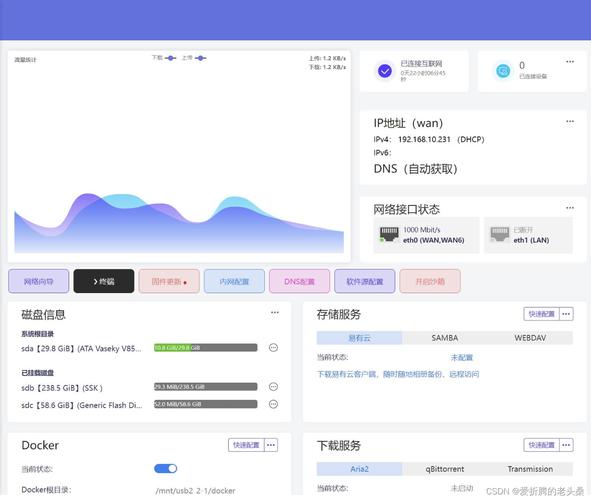Switch to the SAMBA tab
Screen dimensions: 591x500
point(445,338)
